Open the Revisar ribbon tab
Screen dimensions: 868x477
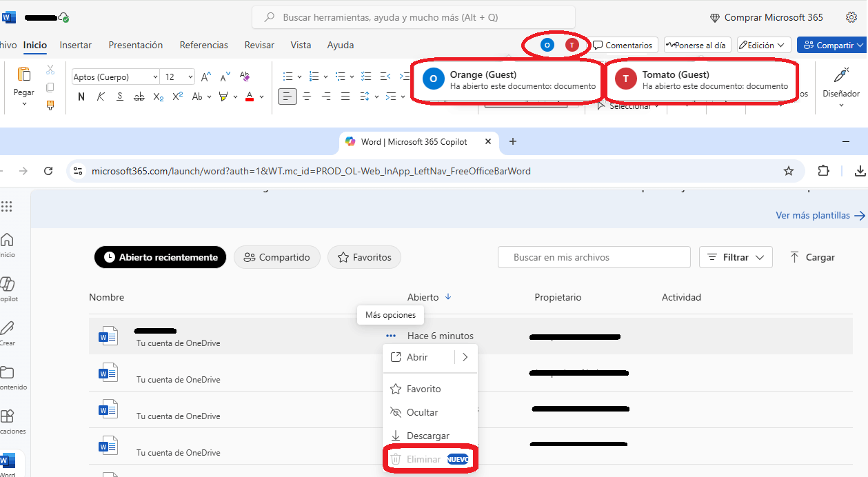click(x=259, y=45)
